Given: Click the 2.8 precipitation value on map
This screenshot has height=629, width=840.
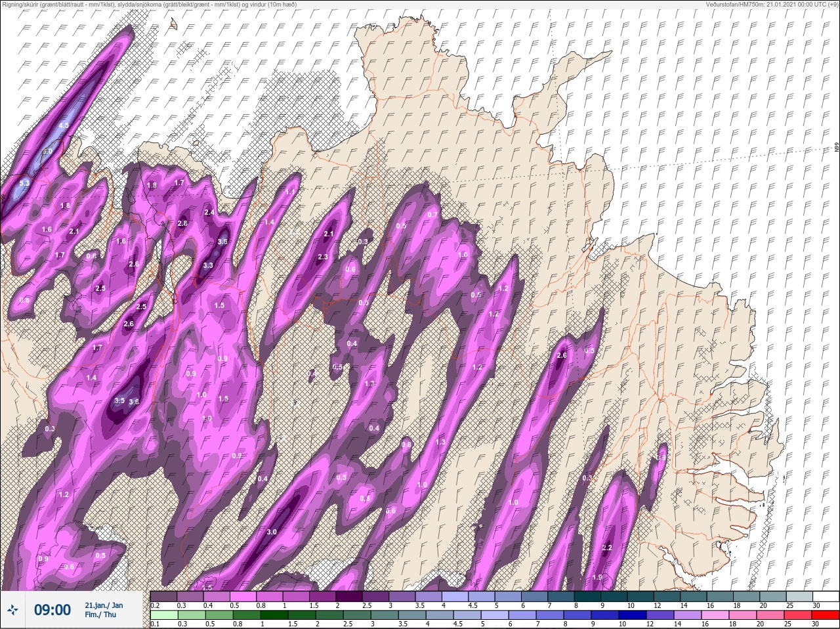Looking at the screenshot, I should pos(182,224).
